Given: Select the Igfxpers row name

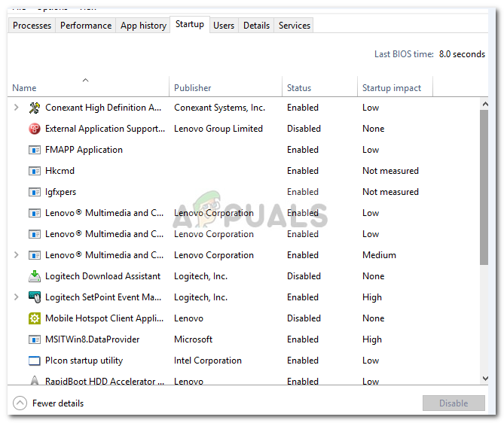Looking at the screenshot, I should pyautogui.click(x=60, y=192).
